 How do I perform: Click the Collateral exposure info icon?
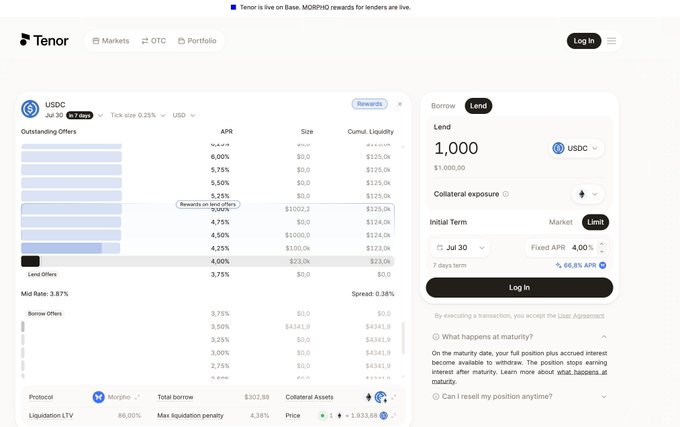point(506,194)
